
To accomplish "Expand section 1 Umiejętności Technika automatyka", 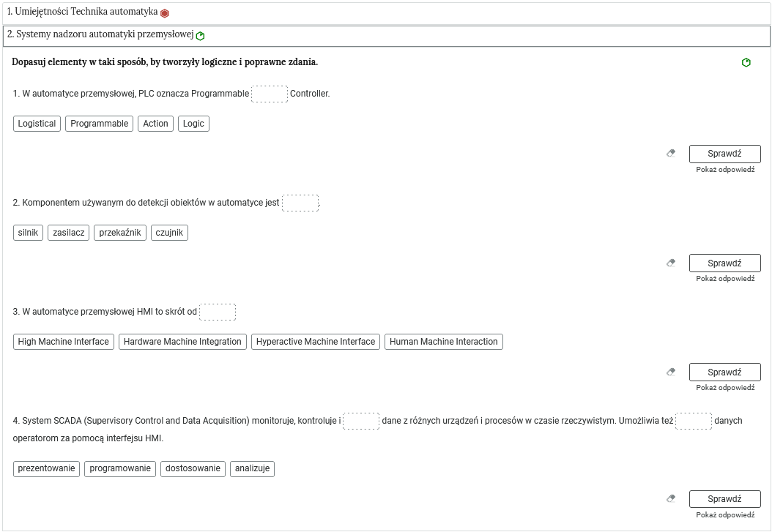I will 82,12.
